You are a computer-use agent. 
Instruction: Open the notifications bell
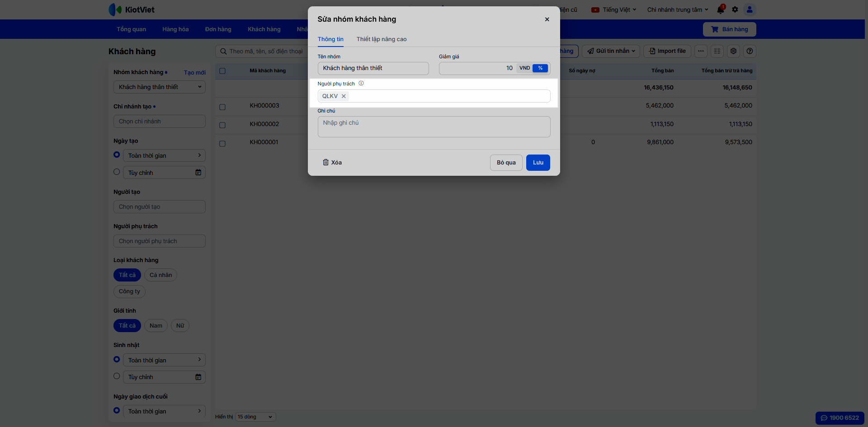coord(721,9)
